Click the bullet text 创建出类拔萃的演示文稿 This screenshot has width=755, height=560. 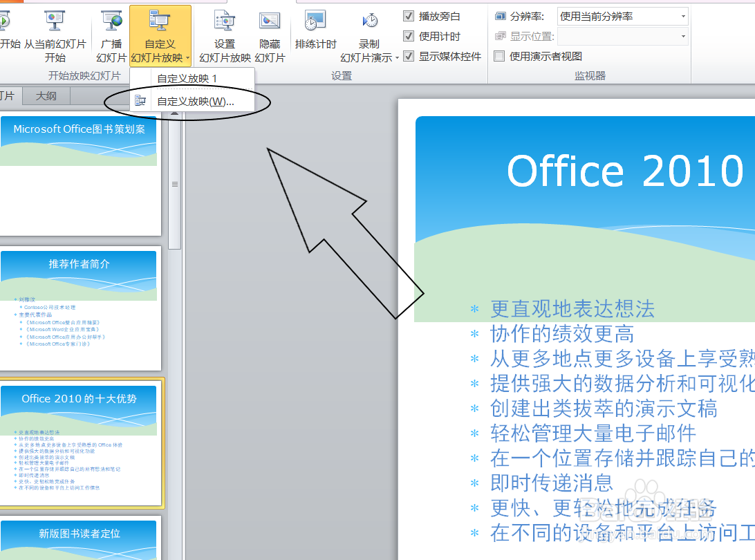[604, 409]
